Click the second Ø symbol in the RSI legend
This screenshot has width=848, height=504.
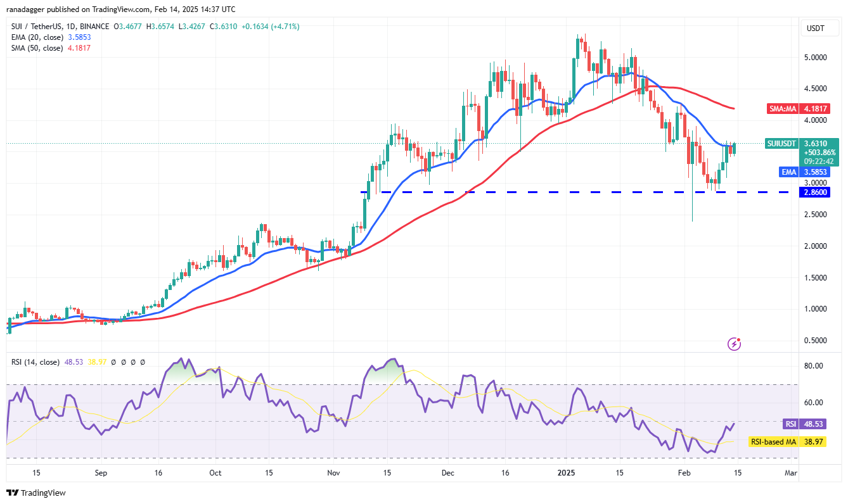point(124,362)
